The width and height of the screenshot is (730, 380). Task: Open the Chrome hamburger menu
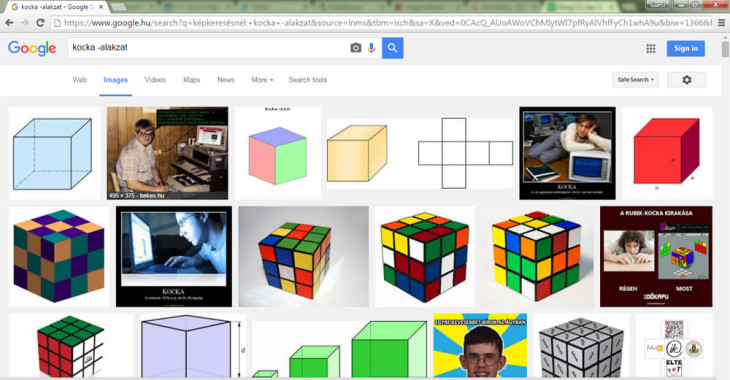click(x=722, y=23)
